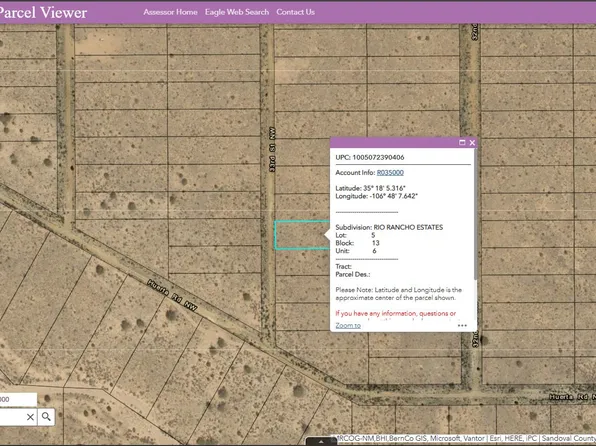The height and width of the screenshot is (446, 596).
Task: Click into the search input field
Action: click(x=13, y=417)
